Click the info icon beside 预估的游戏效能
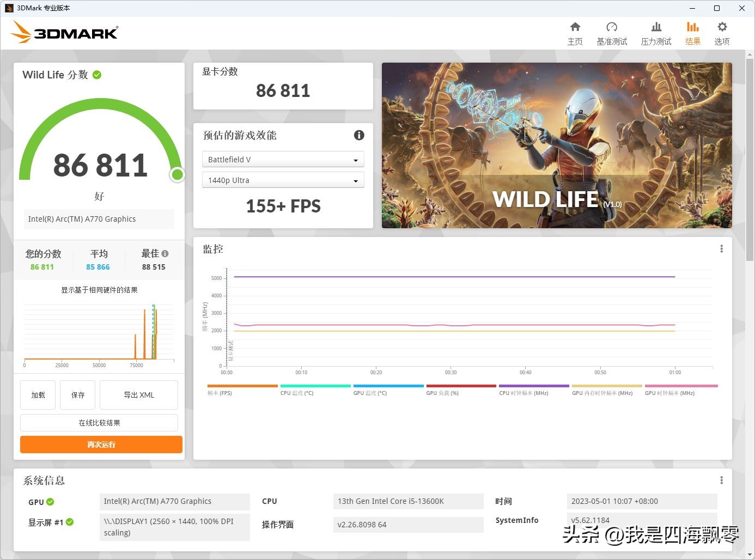This screenshot has width=755, height=560. pyautogui.click(x=358, y=135)
